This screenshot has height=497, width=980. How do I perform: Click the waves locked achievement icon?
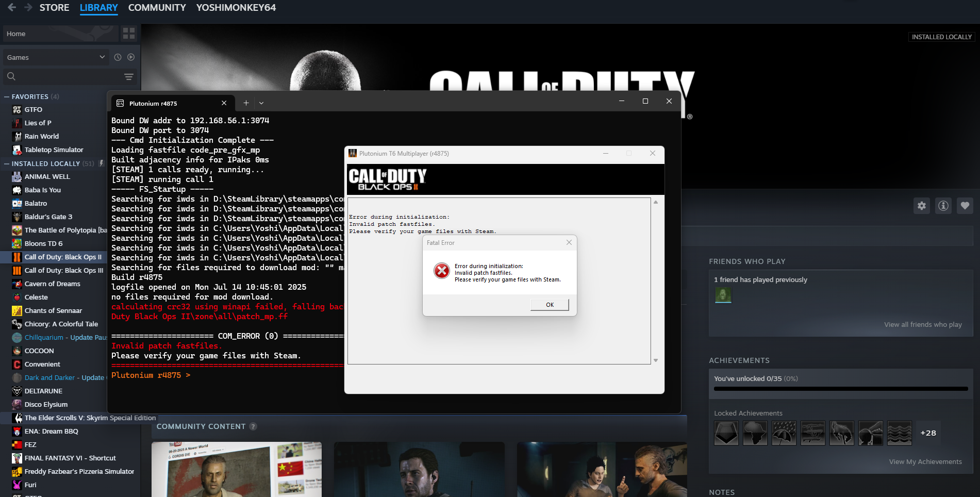tap(900, 433)
